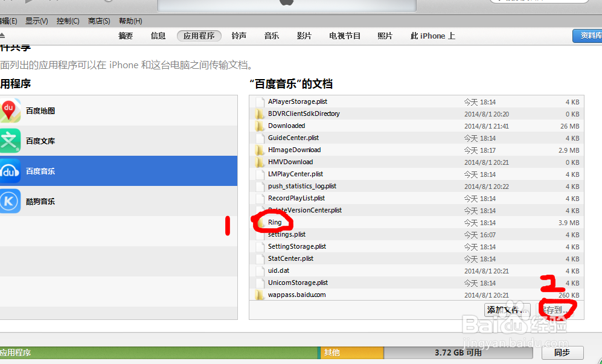This screenshot has height=364, width=602.
Task: Click the 3.9 MB size of Ring
Action: click(569, 223)
